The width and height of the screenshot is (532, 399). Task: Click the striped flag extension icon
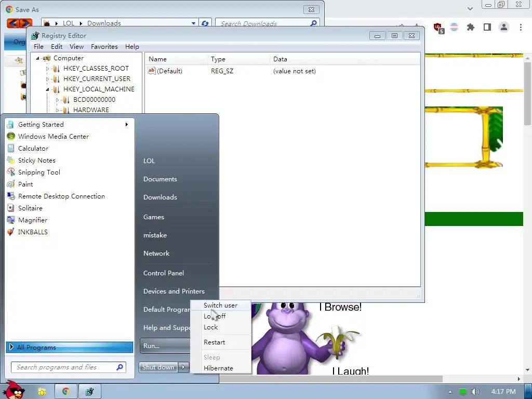[x=454, y=27]
